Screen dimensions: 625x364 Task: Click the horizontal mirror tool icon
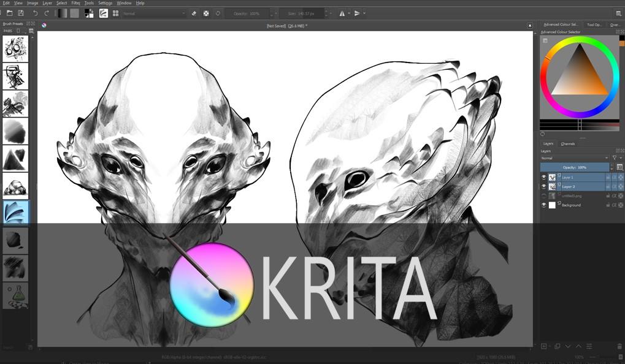pos(342,13)
